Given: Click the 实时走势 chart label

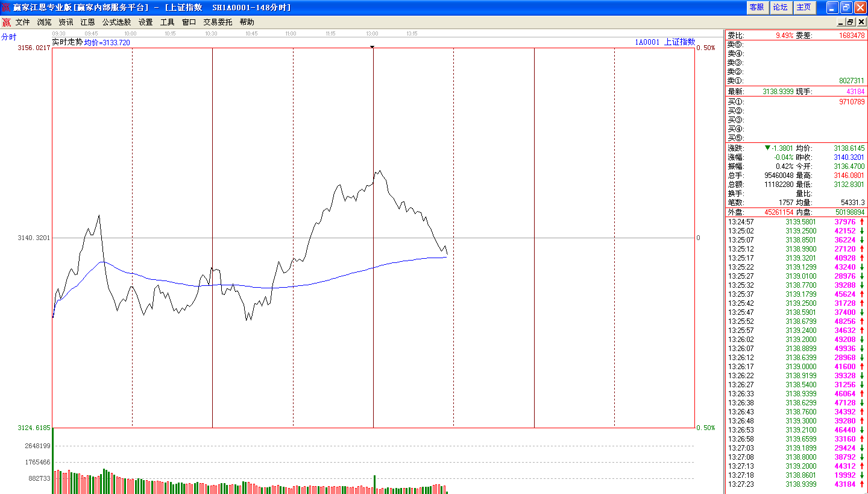Looking at the screenshot, I should (68, 42).
